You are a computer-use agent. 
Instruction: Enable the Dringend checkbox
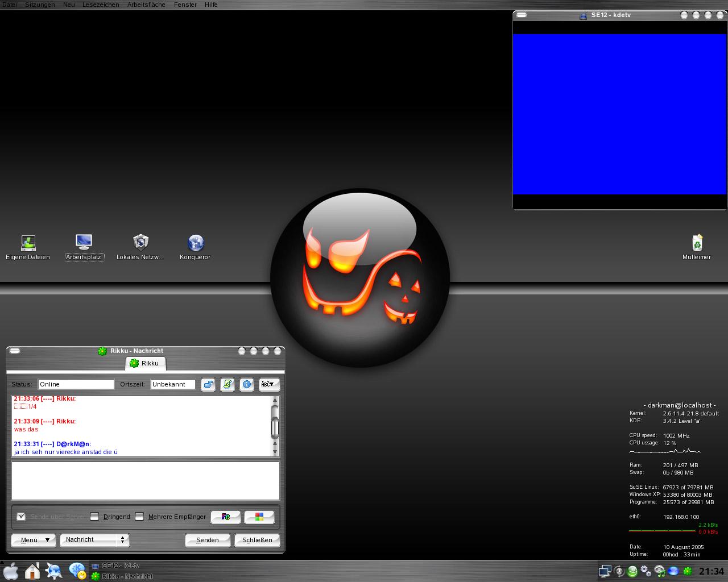pos(94,517)
